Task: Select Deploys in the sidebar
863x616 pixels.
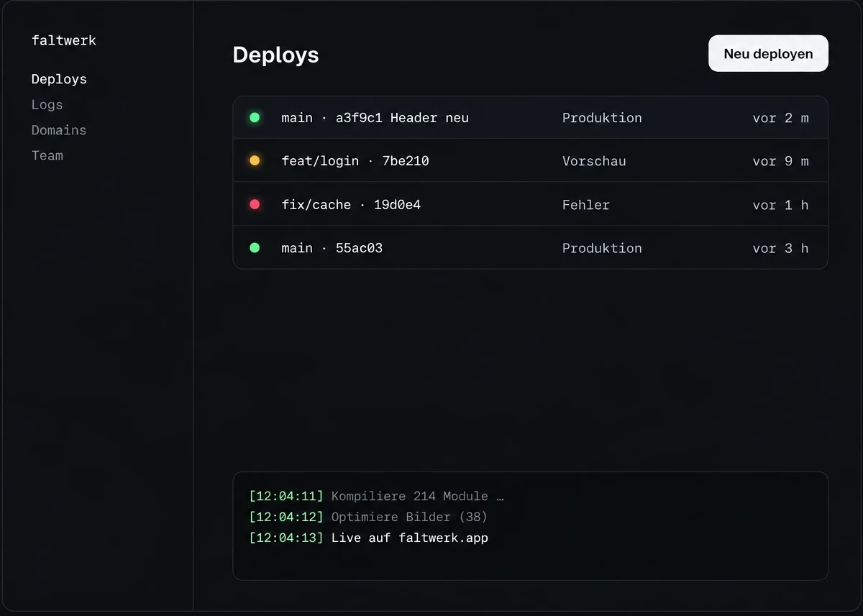Action: tap(59, 79)
